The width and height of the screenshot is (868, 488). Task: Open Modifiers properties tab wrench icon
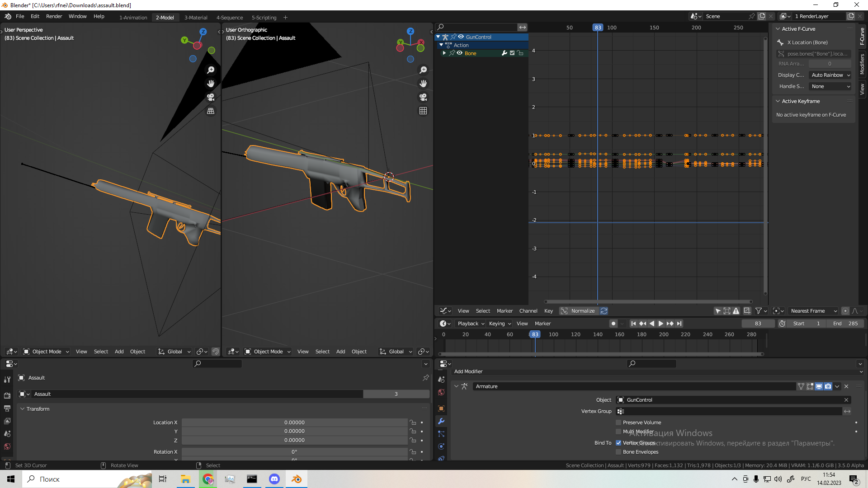point(441,421)
